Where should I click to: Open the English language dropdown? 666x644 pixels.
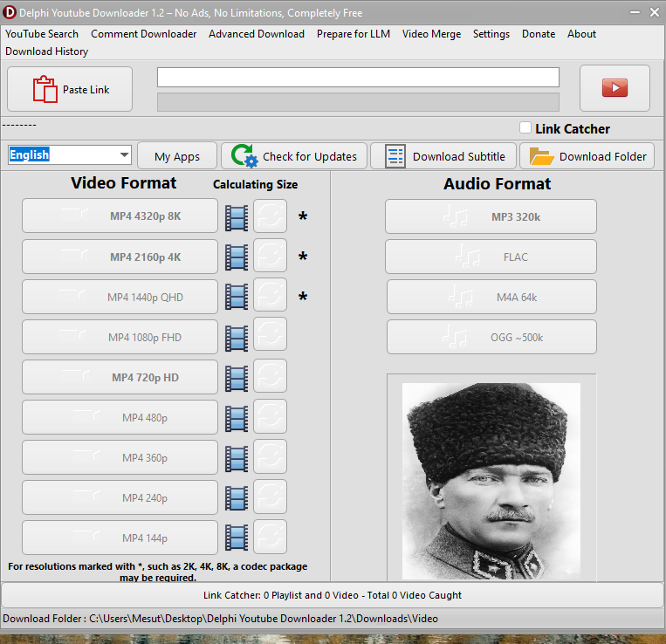tap(70, 155)
